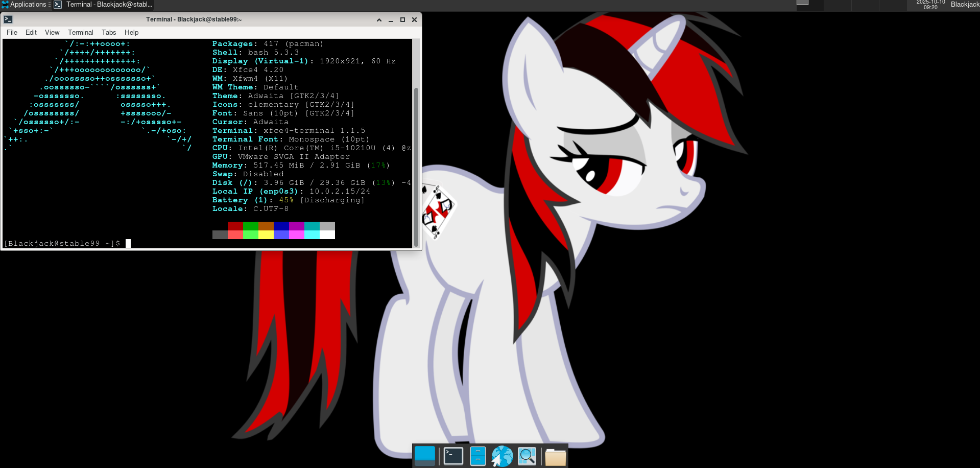Click the dark red color block in the terminal
The height and width of the screenshot is (468, 980).
(x=235, y=226)
